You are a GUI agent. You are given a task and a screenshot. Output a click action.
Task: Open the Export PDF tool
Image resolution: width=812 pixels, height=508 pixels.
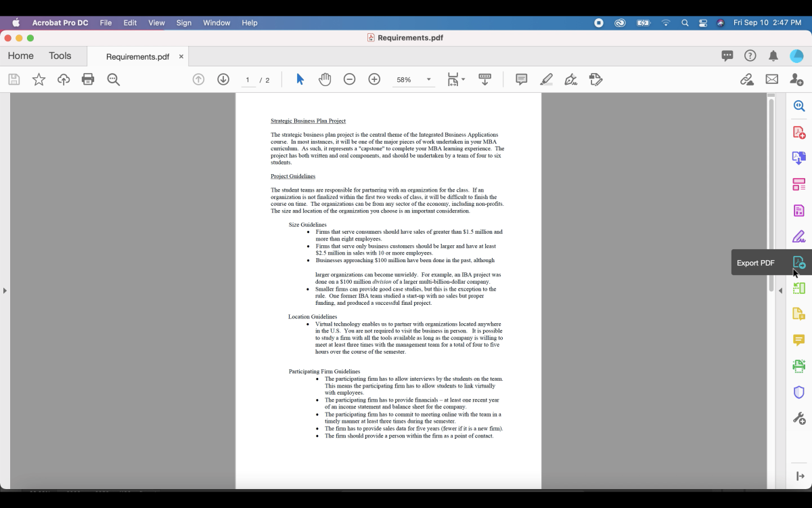click(798, 263)
